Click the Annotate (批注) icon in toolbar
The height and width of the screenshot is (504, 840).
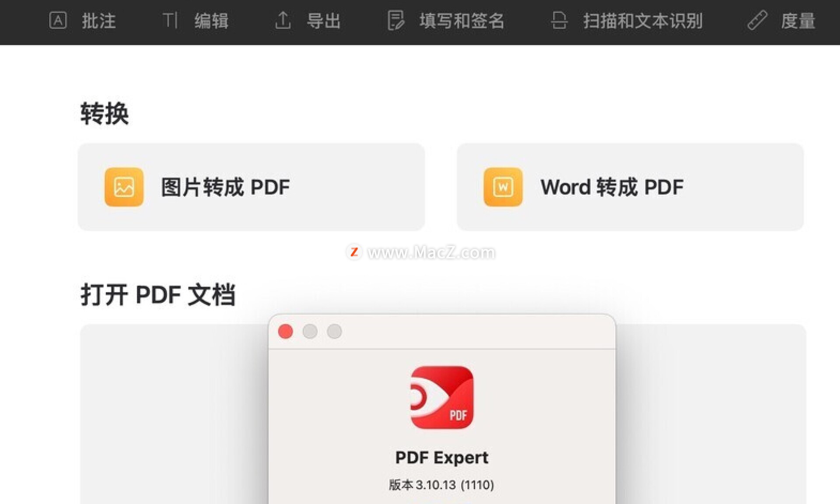coord(58,21)
